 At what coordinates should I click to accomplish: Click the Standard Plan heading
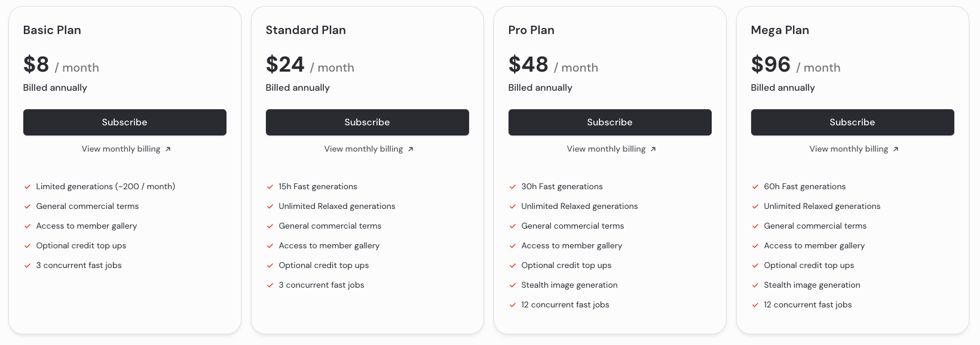[x=306, y=30]
